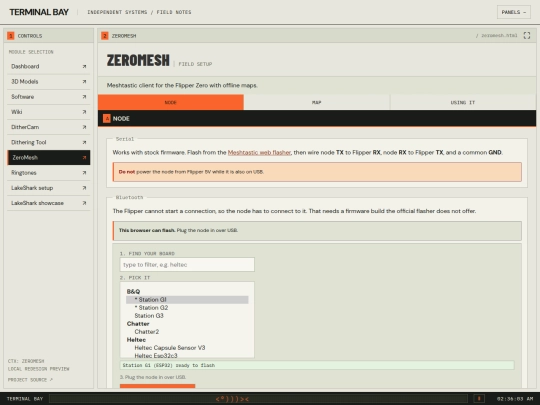Focus the board filter input field
The image size is (540, 405).
[x=187, y=264]
